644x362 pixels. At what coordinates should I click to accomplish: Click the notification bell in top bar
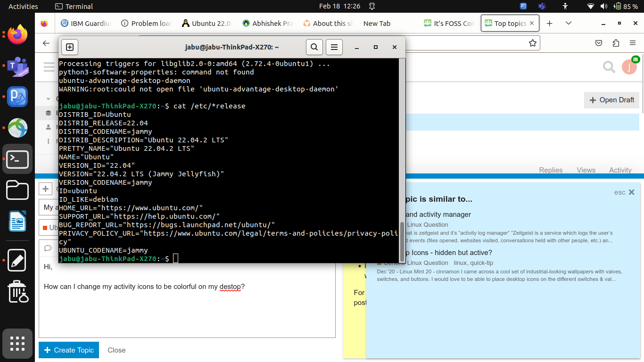[372, 6]
